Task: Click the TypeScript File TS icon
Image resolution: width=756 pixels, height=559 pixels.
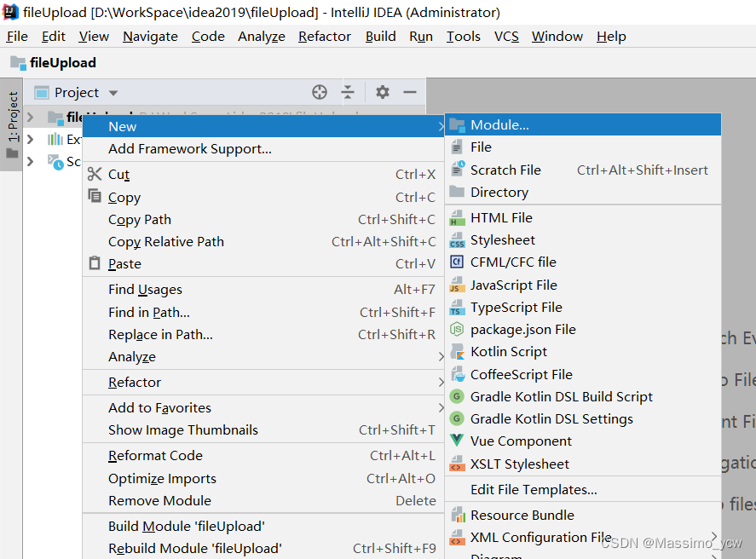Action: [x=457, y=308]
